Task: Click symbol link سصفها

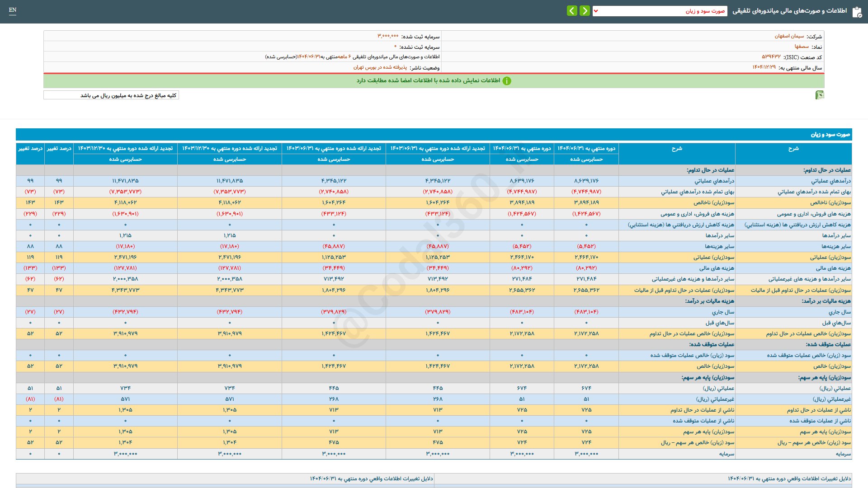Action: [802, 47]
